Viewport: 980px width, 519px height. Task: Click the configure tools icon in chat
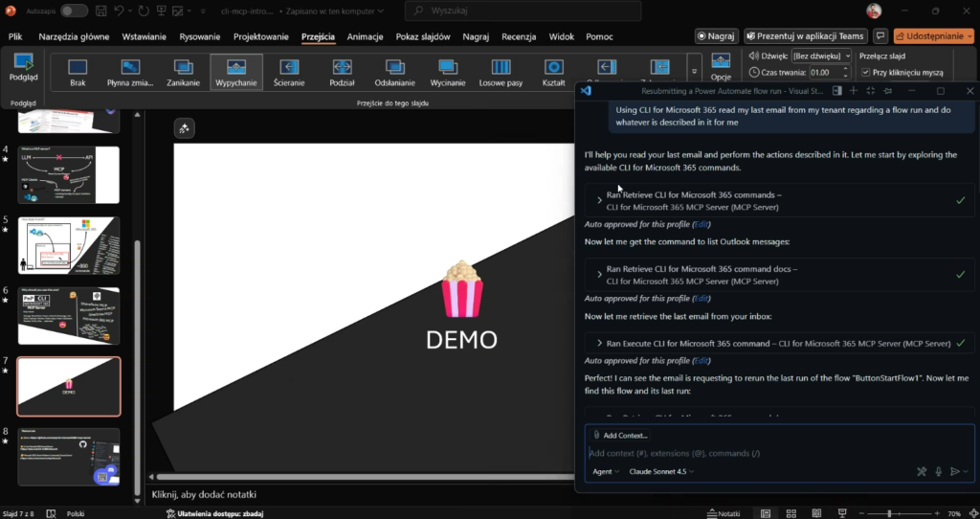(922, 471)
